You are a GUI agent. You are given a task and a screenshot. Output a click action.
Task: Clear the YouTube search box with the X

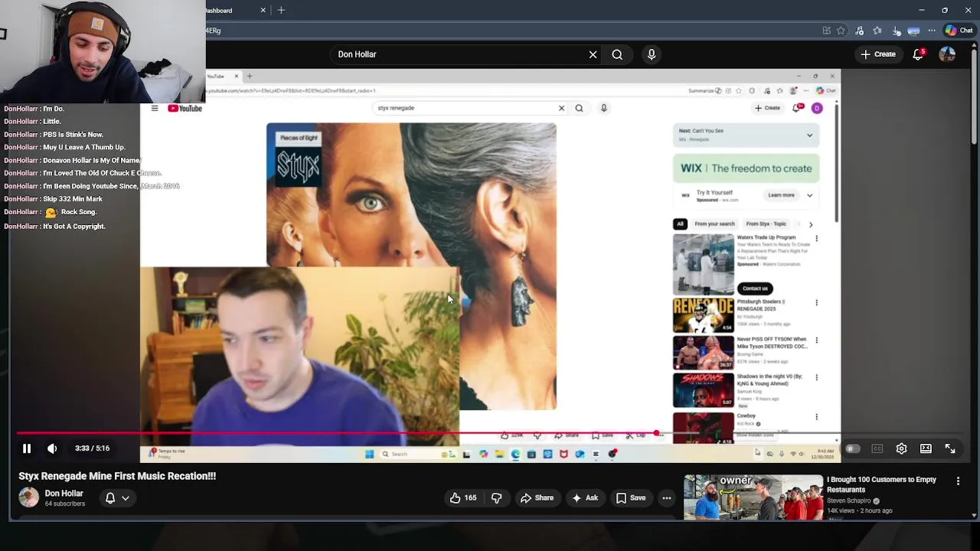coord(593,54)
